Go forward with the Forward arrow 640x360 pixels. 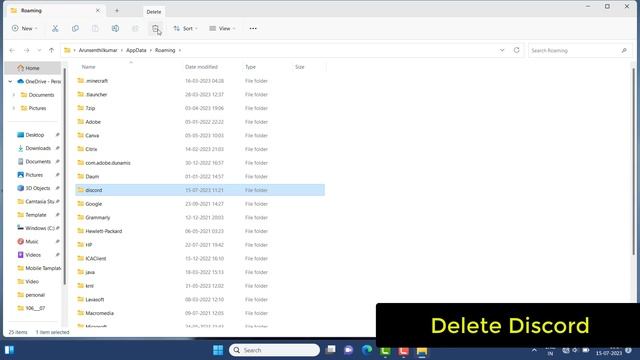point(27,50)
